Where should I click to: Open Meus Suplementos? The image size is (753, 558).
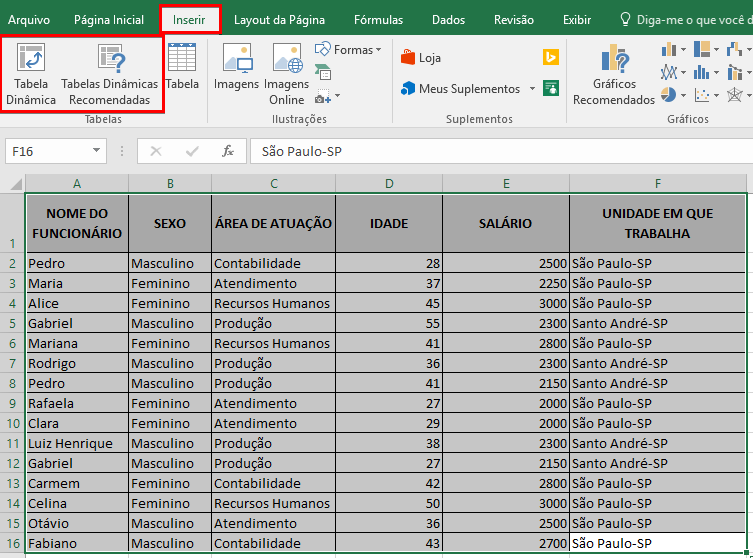461,88
